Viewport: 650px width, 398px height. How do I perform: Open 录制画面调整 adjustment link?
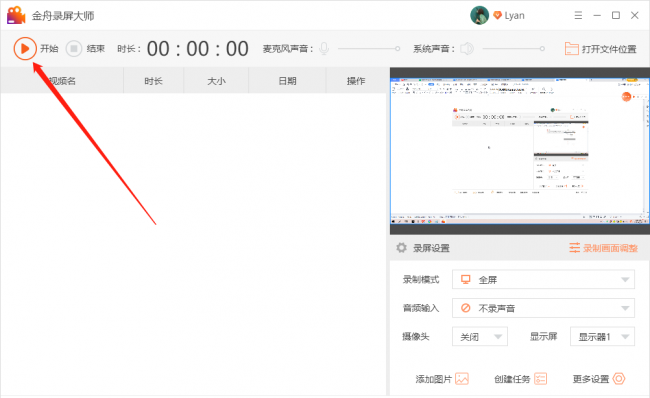610,248
